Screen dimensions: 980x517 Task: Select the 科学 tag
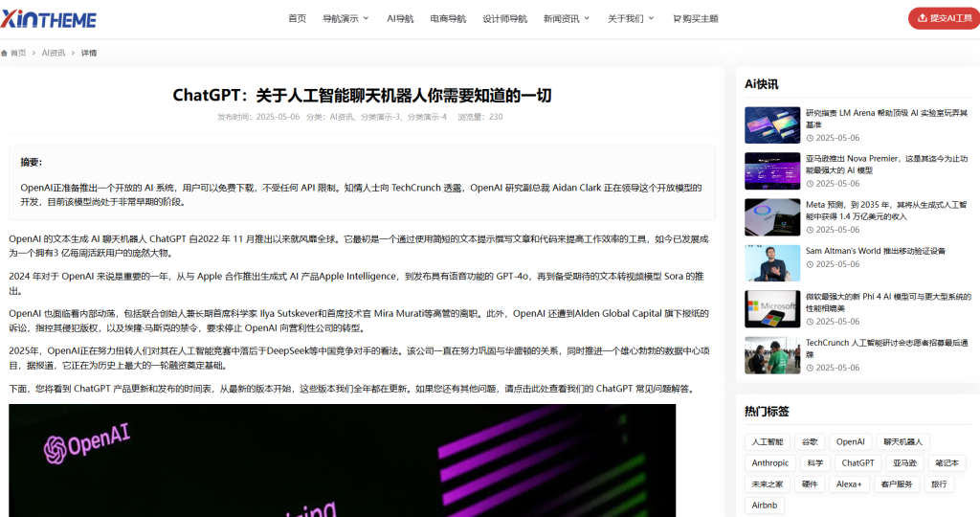click(x=814, y=463)
